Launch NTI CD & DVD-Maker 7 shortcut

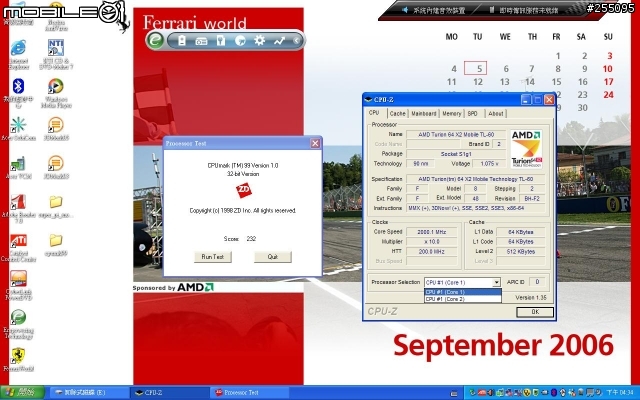click(x=56, y=54)
